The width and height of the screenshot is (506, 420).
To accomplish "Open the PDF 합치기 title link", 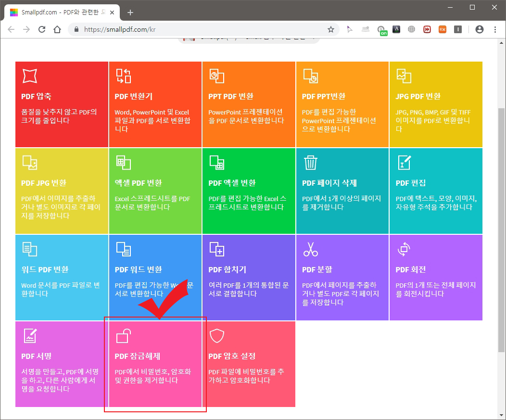I will tap(227, 269).
